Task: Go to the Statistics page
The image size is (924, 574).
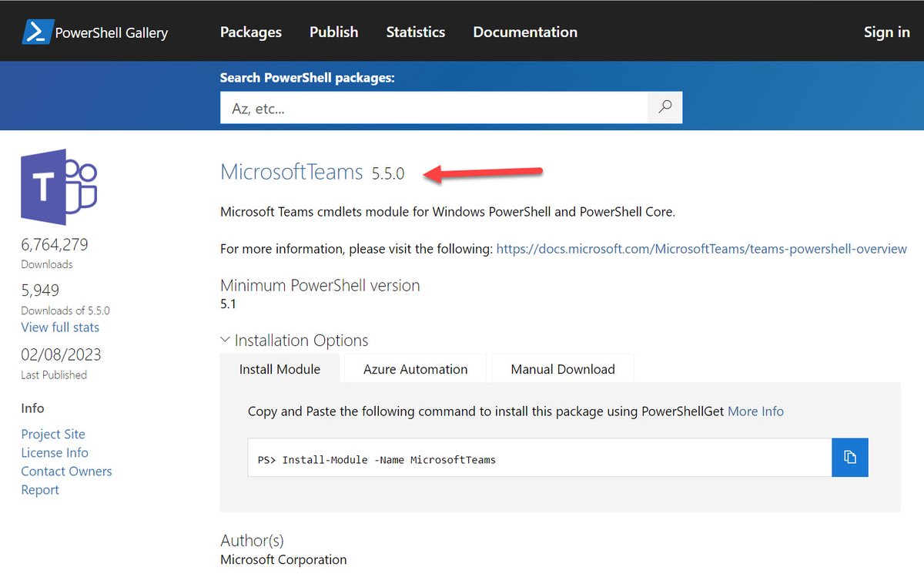Action: coord(415,32)
